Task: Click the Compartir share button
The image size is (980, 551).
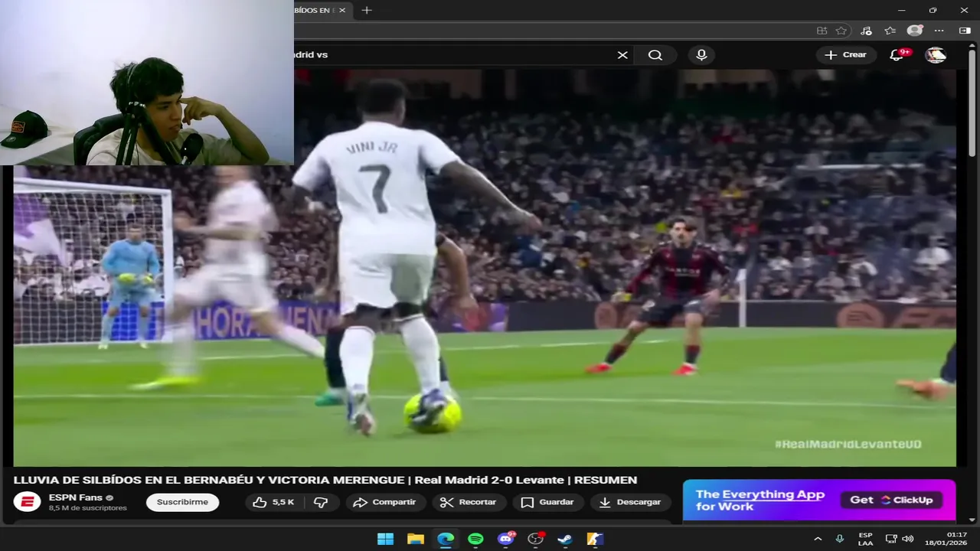Action: click(x=384, y=502)
